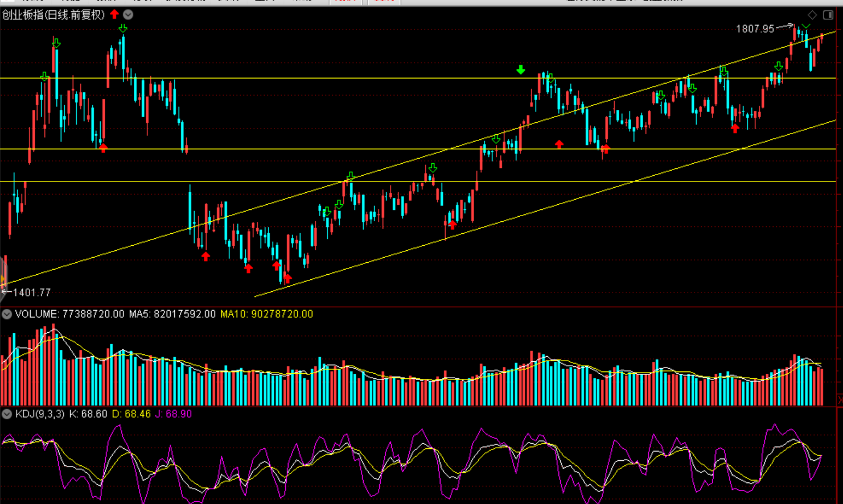Open the dropdown next to 创业板指 title

[x=129, y=15]
